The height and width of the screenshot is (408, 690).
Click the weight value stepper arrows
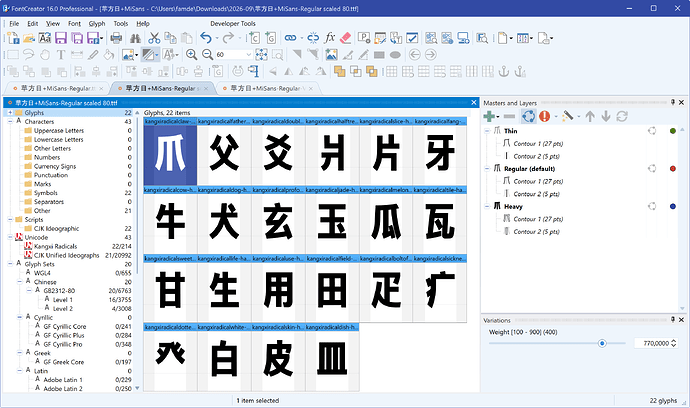[x=674, y=343]
